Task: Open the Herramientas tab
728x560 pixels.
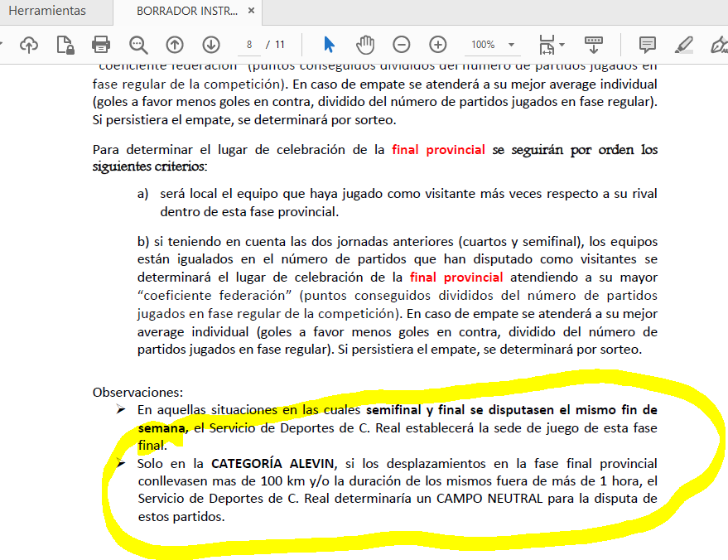Action: [x=47, y=11]
